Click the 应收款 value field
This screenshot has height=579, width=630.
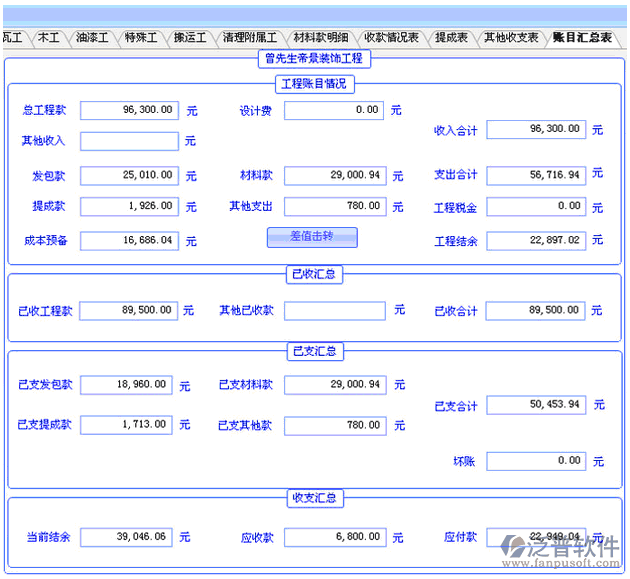(x=334, y=537)
